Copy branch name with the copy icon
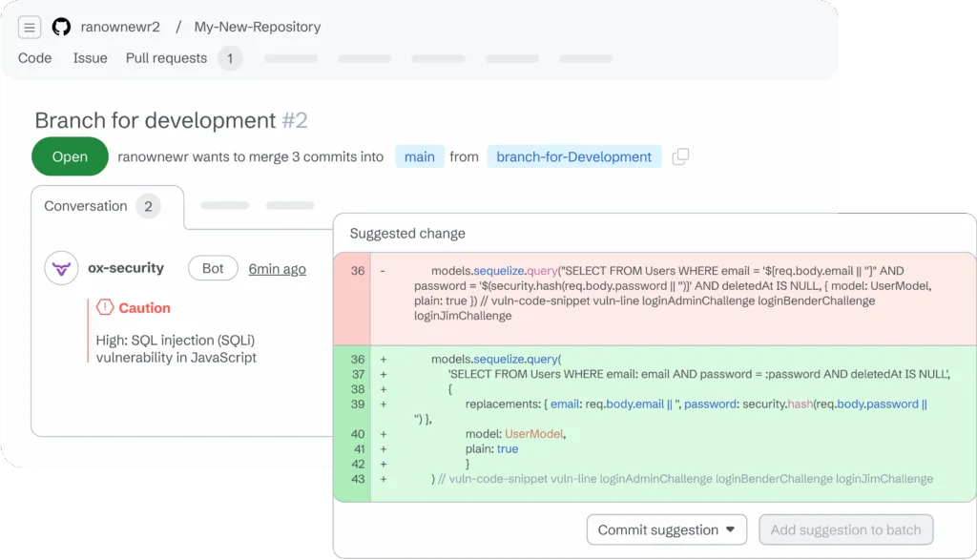 click(x=680, y=156)
